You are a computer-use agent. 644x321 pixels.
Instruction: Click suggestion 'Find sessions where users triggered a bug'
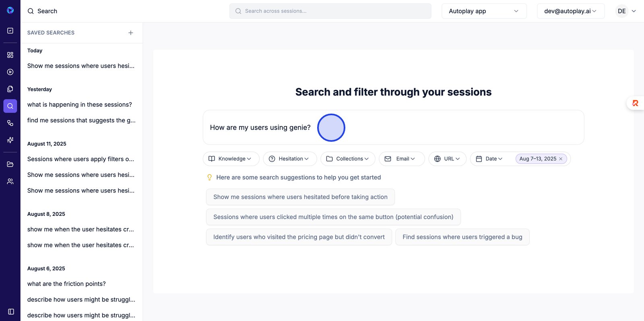coord(462,237)
